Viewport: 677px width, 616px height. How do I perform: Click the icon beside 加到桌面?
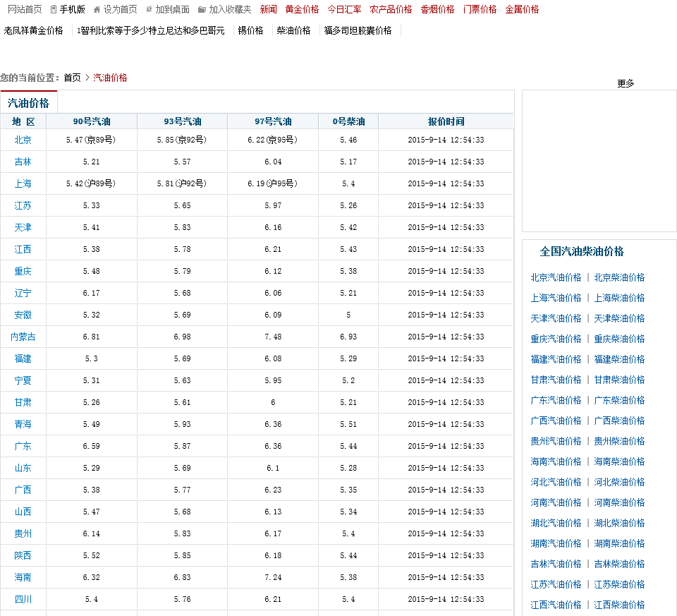tap(149, 9)
